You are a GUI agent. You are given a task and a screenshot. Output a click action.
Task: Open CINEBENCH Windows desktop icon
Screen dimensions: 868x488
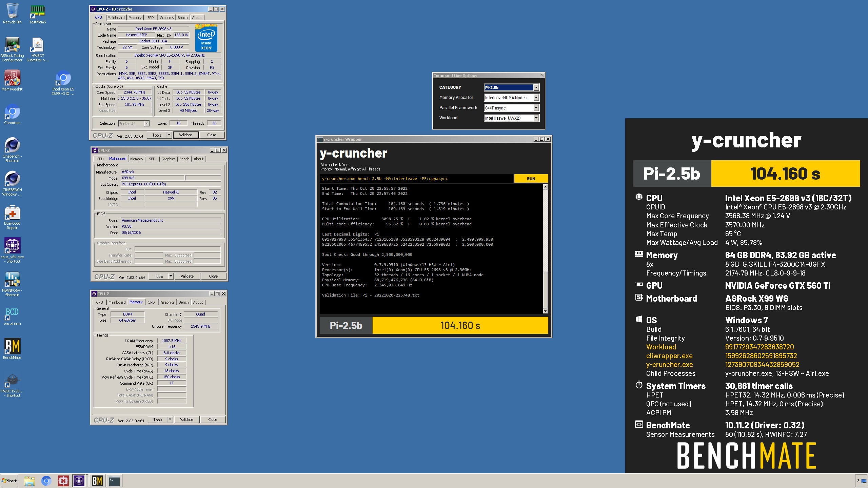coord(12,183)
